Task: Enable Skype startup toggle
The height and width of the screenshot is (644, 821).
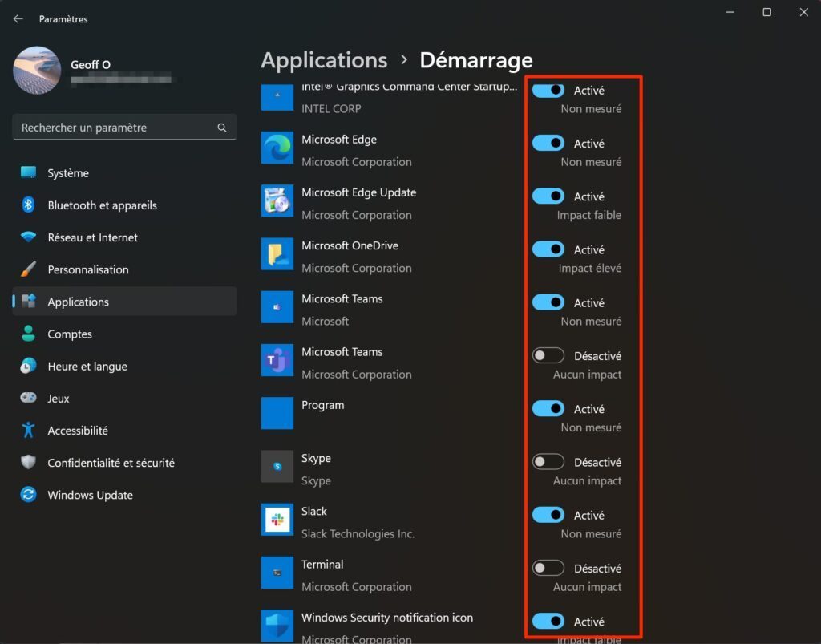Action: click(548, 462)
